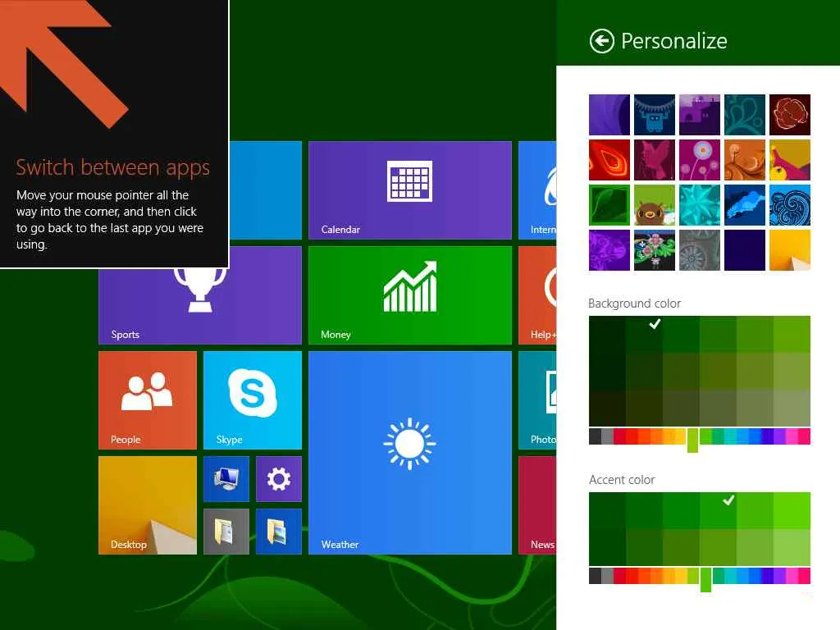Viewport: 840px width, 630px height.
Task: Select the magenta dandelion flowers background pattern
Action: click(x=700, y=160)
